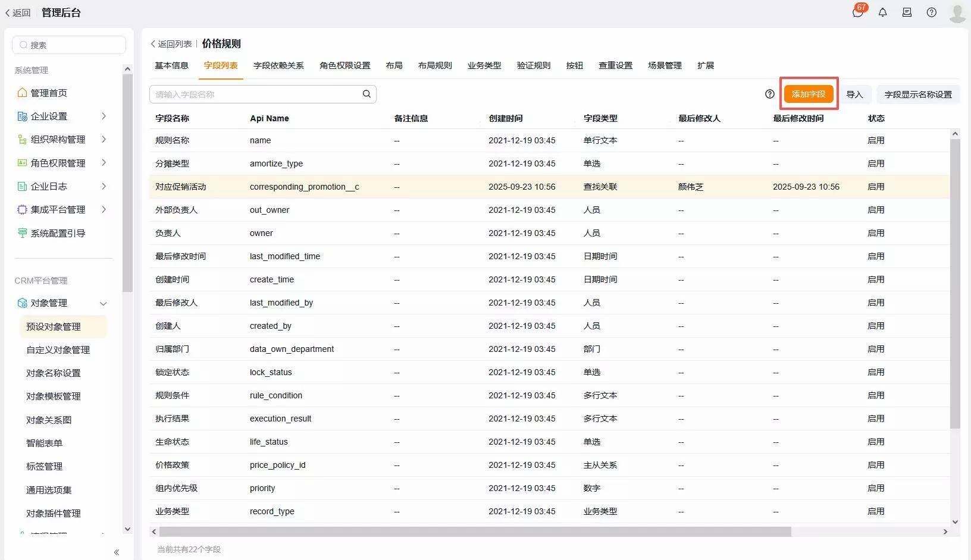Open the 验证规则 tab
Image resolution: width=971 pixels, height=560 pixels.
[533, 65]
